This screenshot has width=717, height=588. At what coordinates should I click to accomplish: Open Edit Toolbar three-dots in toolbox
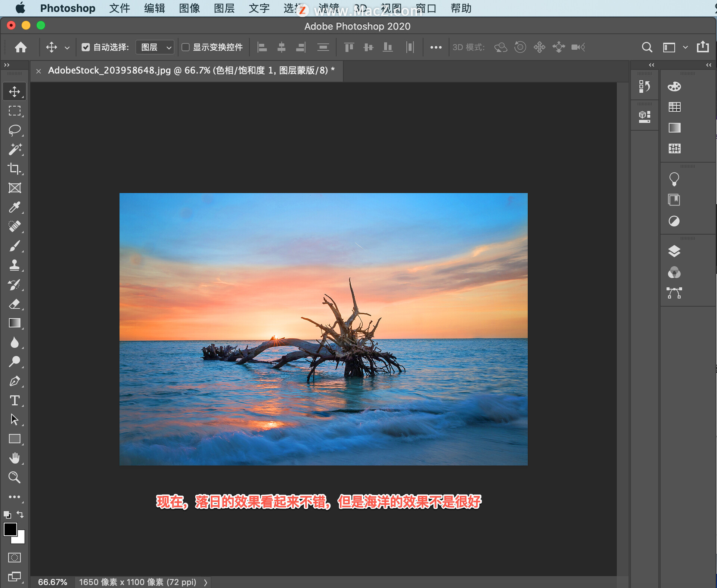point(15,497)
